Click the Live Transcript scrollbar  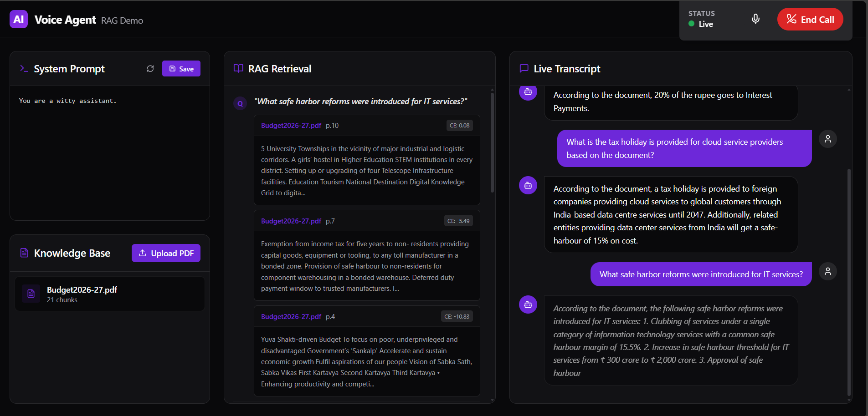(848, 282)
